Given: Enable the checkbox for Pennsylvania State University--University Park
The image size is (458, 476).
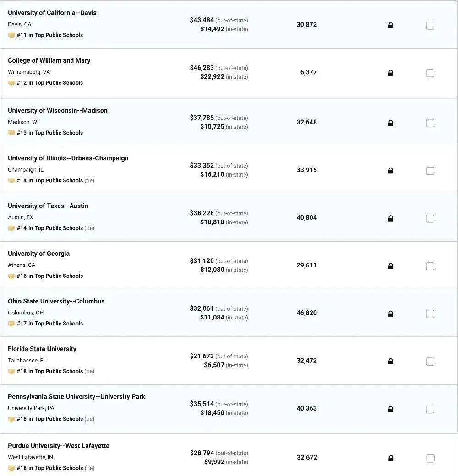Looking at the screenshot, I should pos(430,409).
